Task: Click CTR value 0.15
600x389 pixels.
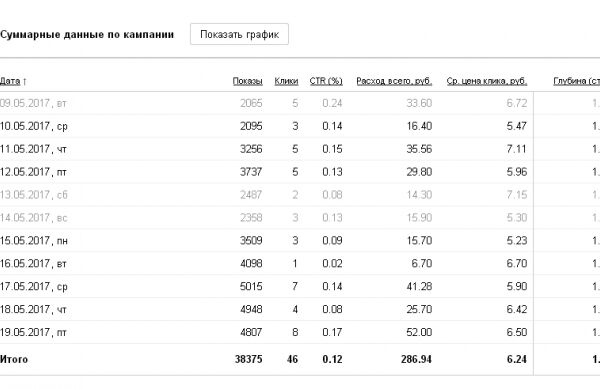Action: point(332,149)
